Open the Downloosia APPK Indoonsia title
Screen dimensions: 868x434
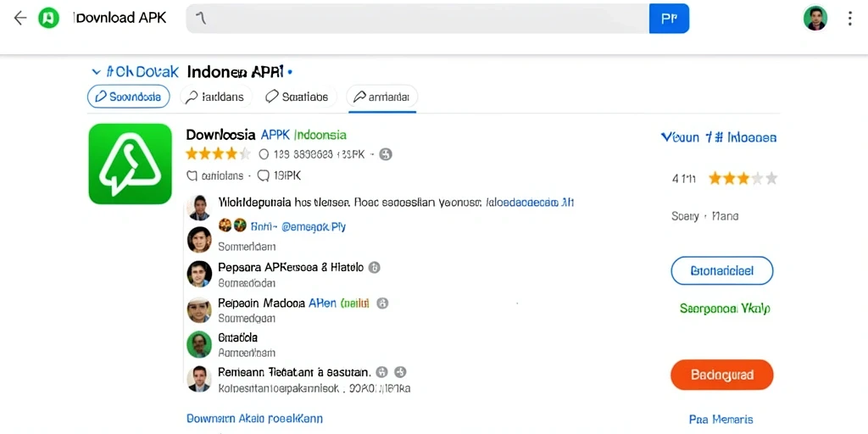click(266, 135)
